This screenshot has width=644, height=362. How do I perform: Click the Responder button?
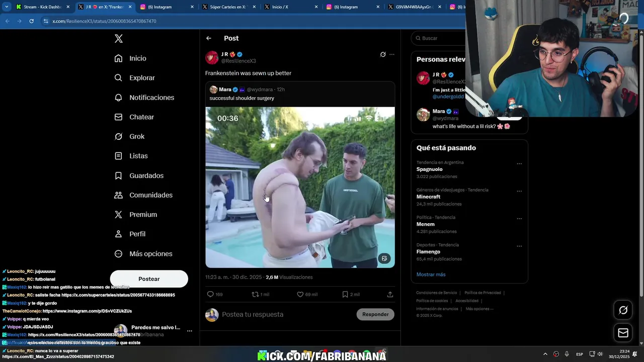pyautogui.click(x=375, y=314)
